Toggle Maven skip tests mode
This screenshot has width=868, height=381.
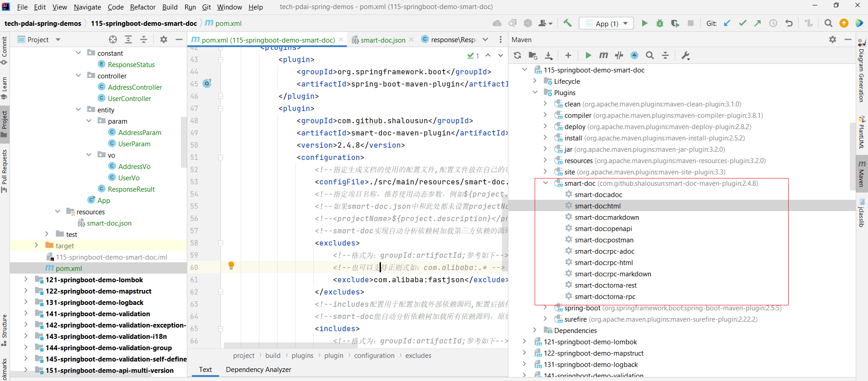[x=634, y=55]
